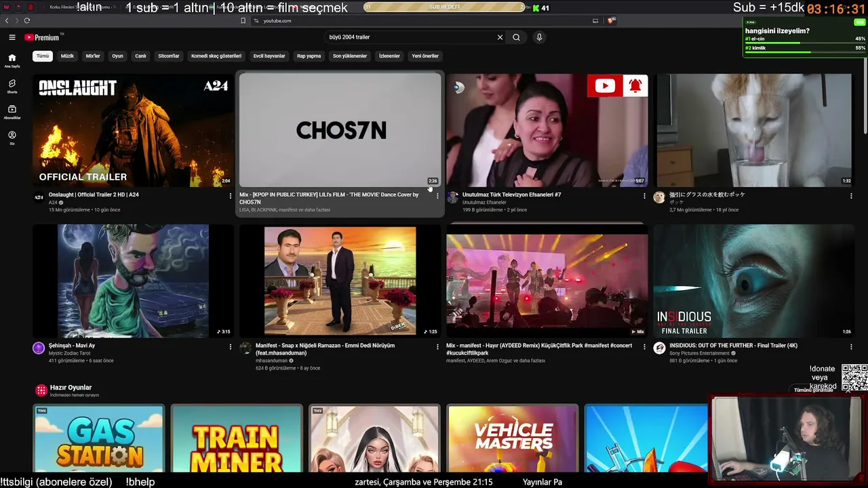Open the Mystic Zodiac Tarot channel avatar
Screen dimensions: 868x488
tap(39, 348)
